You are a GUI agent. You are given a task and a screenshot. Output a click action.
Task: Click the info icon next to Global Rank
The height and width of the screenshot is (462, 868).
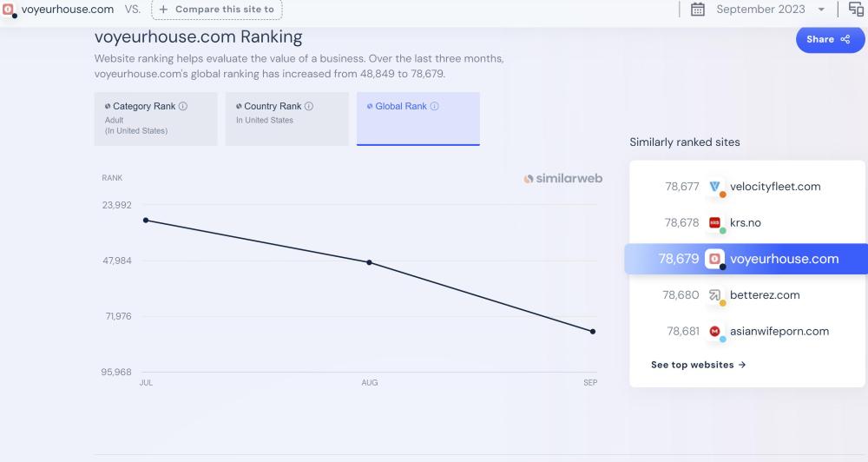[x=434, y=106]
